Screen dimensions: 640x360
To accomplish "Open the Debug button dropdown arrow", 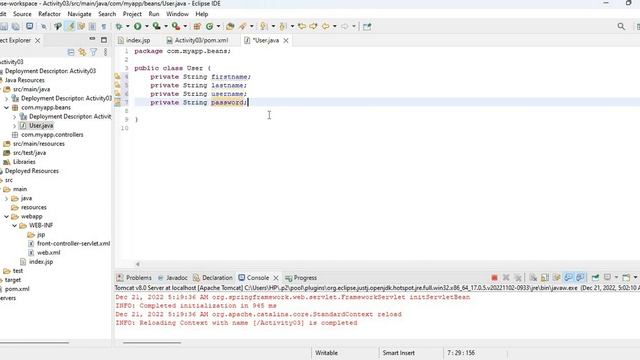I will pos(128,26).
